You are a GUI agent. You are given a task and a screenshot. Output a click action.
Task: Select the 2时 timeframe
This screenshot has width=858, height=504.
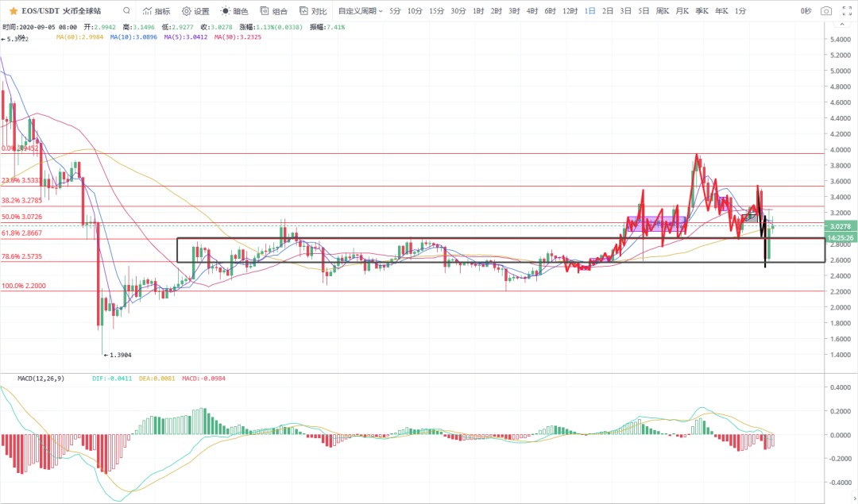tap(497, 11)
